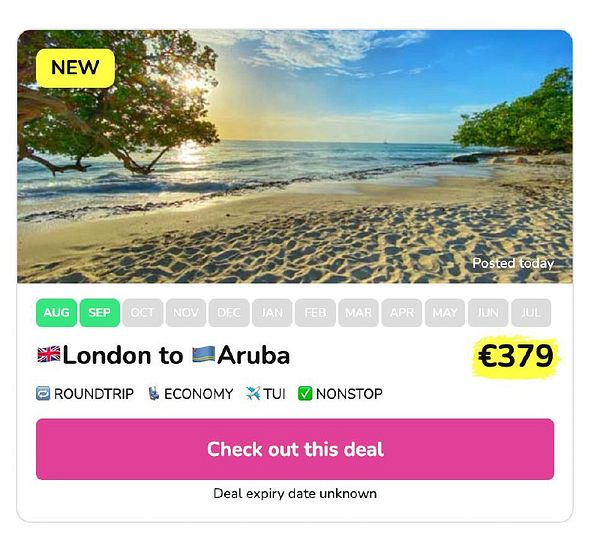The image size is (600, 549).
Task: Click the green nonstop checkmark icon
Action: tap(305, 393)
